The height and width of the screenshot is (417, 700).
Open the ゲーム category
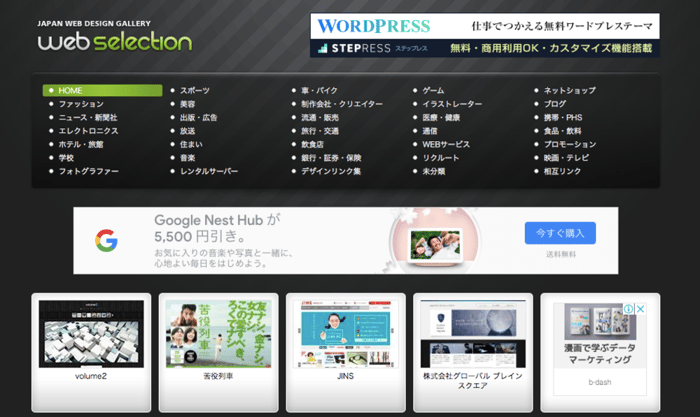point(433,90)
